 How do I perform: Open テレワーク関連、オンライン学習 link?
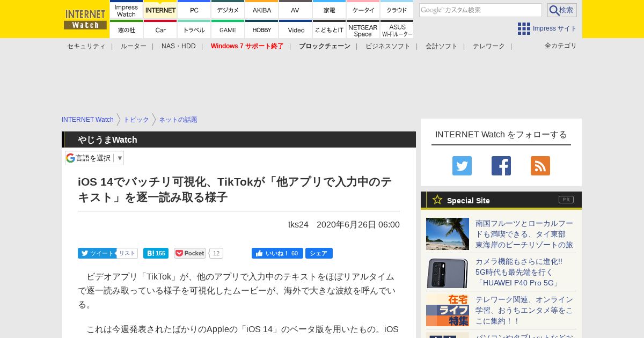point(524,310)
